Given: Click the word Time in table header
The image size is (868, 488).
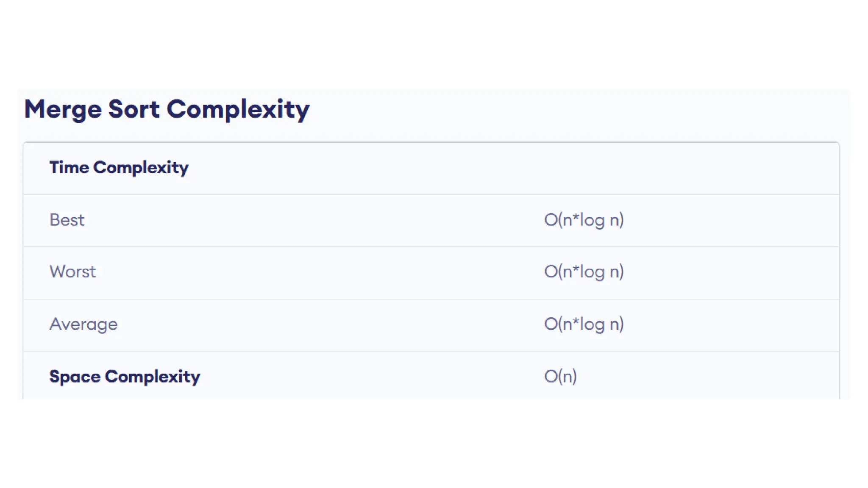Looking at the screenshot, I should [x=70, y=167].
